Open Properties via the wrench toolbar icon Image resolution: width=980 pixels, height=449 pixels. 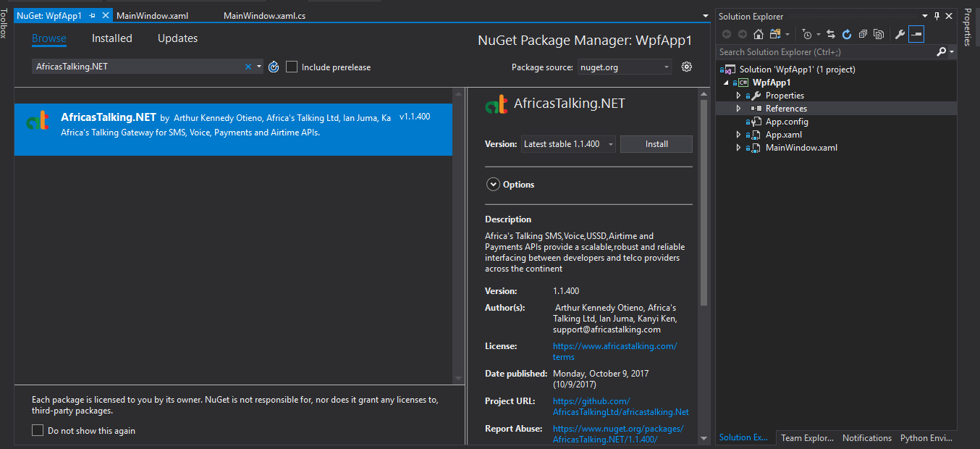900,34
